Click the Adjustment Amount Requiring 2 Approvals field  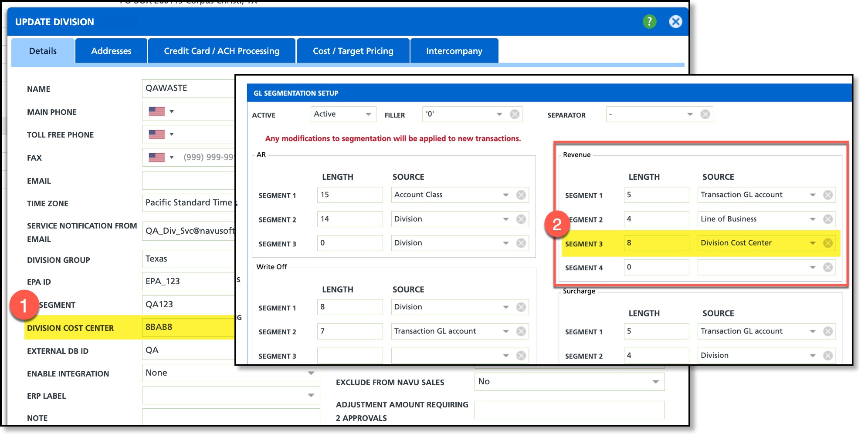tap(570, 410)
